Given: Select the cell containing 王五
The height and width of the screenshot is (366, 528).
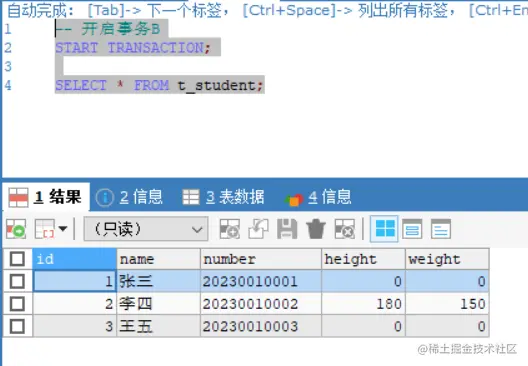Looking at the screenshot, I should tap(159, 326).
